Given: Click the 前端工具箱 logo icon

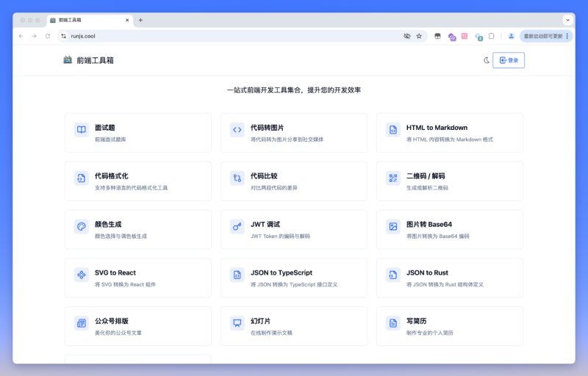Looking at the screenshot, I should click(68, 59).
